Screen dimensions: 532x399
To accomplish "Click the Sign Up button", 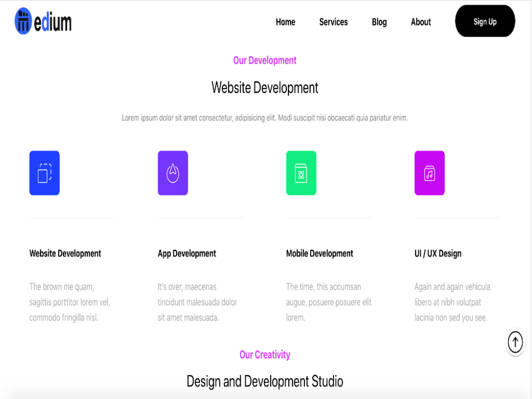I will tap(485, 21).
